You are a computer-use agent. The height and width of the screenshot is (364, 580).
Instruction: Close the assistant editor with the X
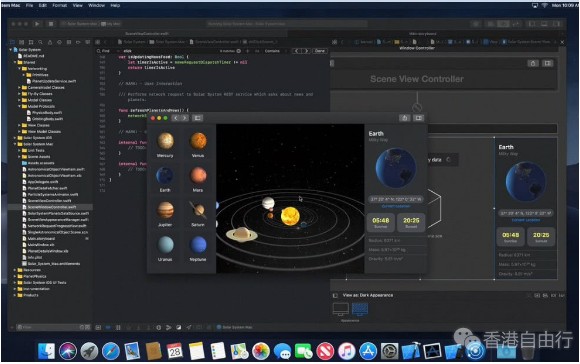pos(562,42)
